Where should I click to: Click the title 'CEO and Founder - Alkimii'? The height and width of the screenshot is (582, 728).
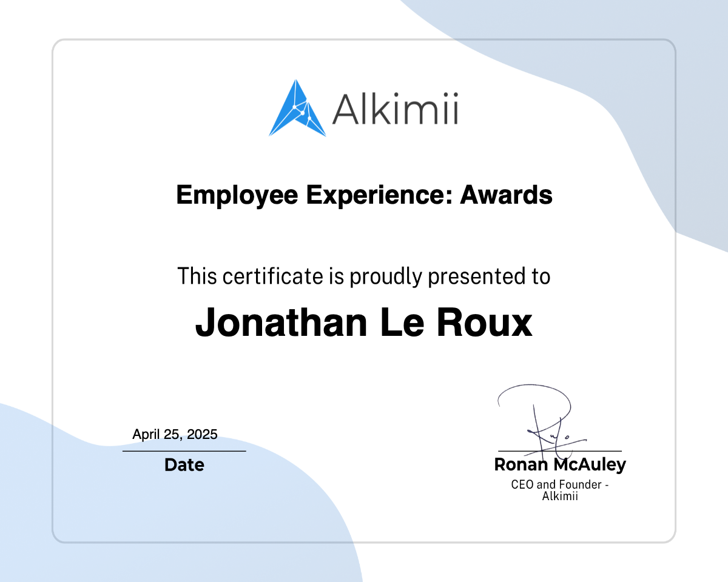560,490
